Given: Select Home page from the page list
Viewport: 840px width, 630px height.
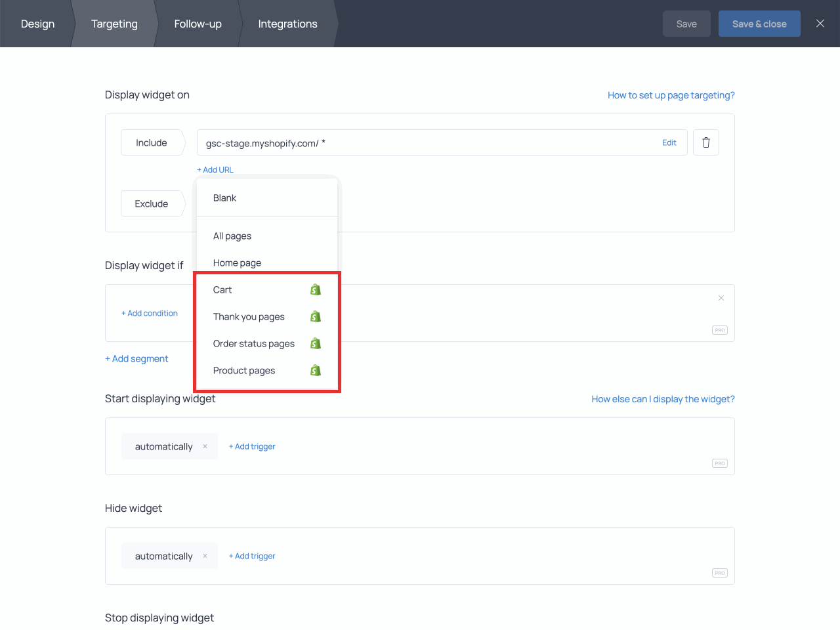Looking at the screenshot, I should (237, 262).
